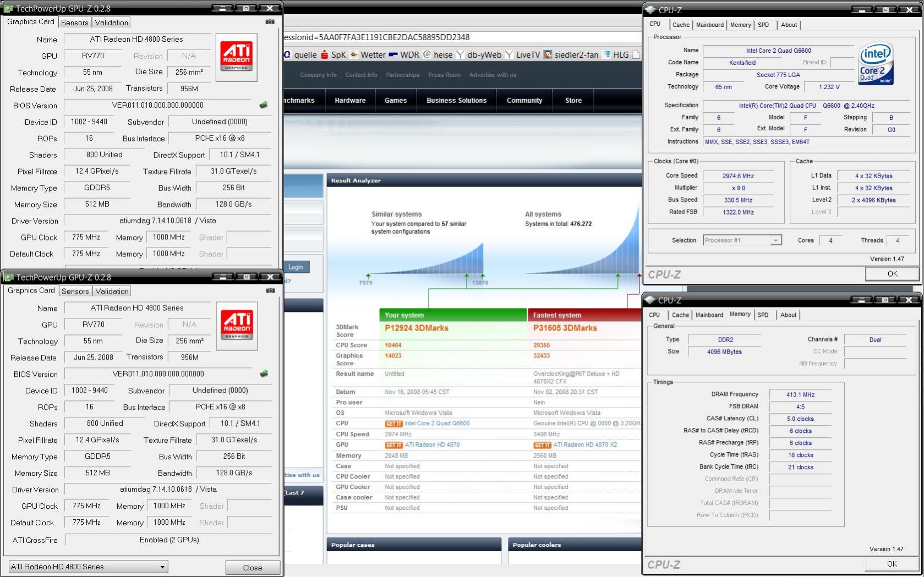Viewport: 924px width, 577px height.
Task: Click the Login button on the web page
Action: (296, 267)
